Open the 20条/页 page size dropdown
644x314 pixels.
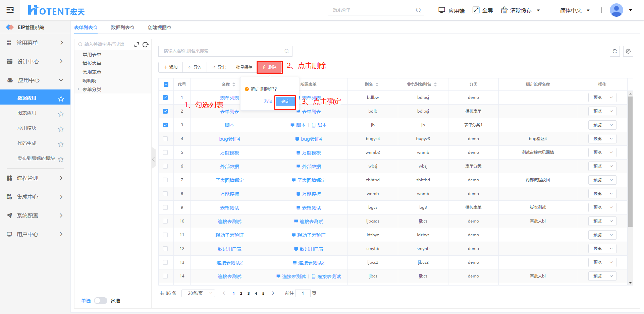click(x=198, y=293)
